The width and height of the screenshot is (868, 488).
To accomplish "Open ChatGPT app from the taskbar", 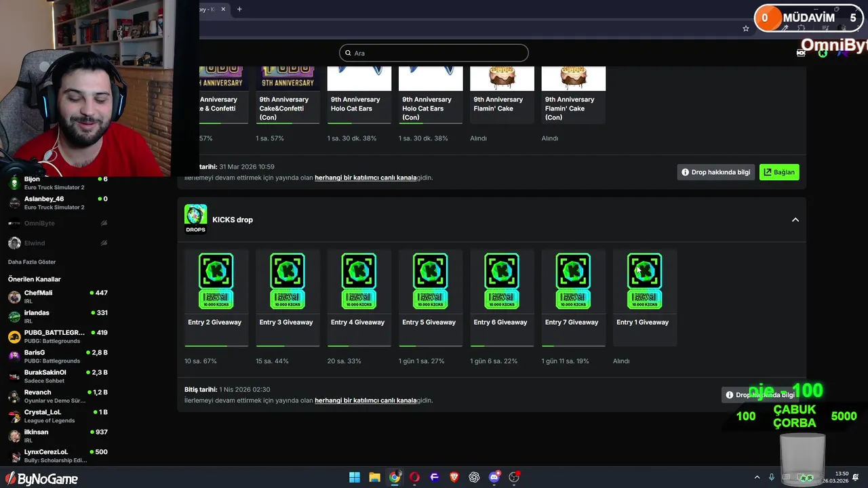I will 474,477.
